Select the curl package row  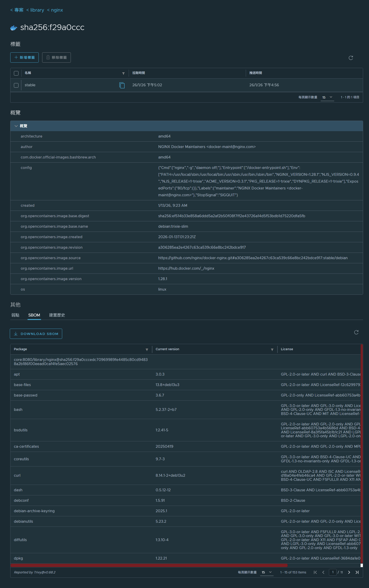tap(185, 475)
